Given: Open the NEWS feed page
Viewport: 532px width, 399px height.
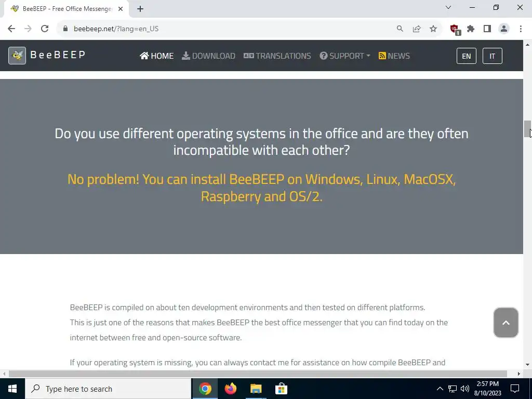Looking at the screenshot, I should click(394, 56).
